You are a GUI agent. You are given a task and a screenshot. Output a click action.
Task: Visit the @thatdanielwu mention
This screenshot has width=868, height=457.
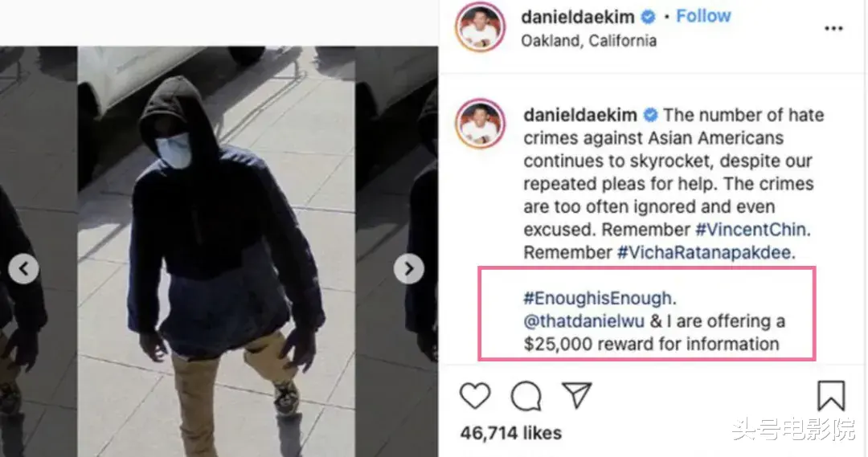[x=584, y=321]
